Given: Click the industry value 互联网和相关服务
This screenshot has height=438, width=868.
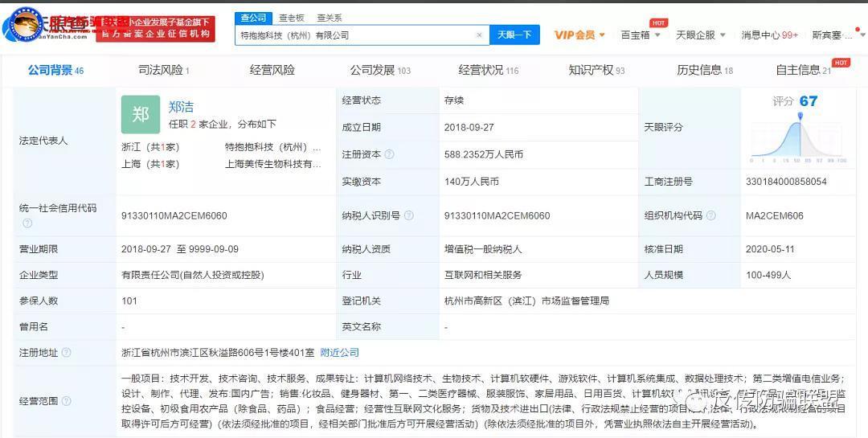Looking at the screenshot, I should point(483,275).
